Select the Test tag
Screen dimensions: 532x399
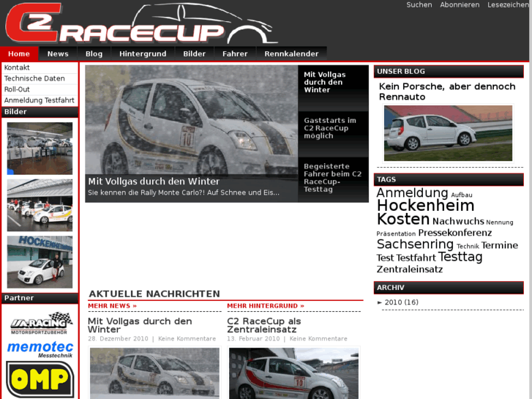coord(385,258)
